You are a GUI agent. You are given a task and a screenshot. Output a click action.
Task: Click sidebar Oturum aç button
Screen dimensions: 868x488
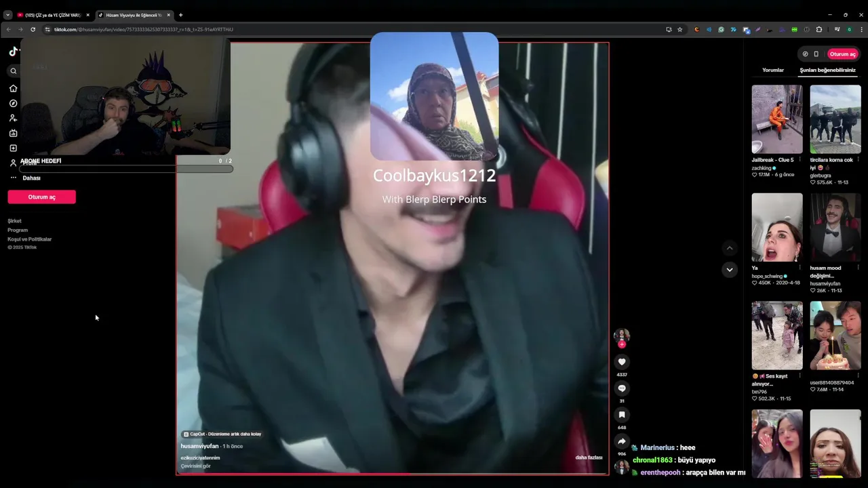pos(42,197)
